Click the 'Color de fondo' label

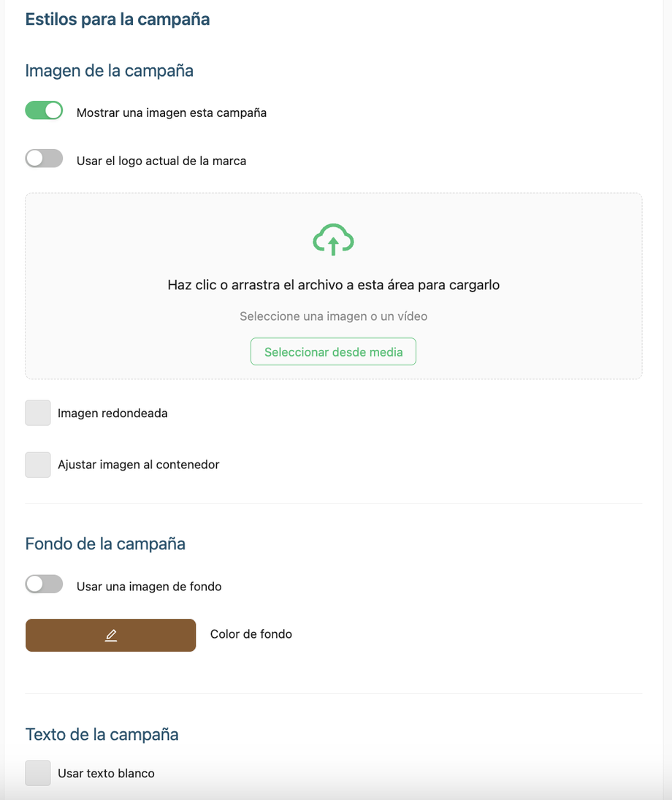click(x=251, y=634)
